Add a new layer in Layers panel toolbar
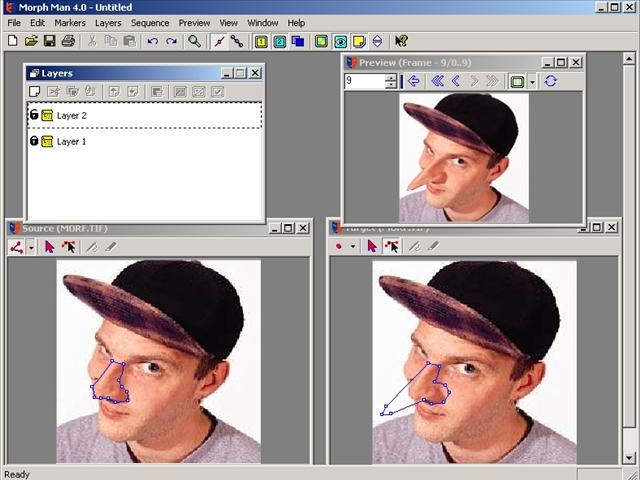This screenshot has height=480, width=640. point(35,92)
